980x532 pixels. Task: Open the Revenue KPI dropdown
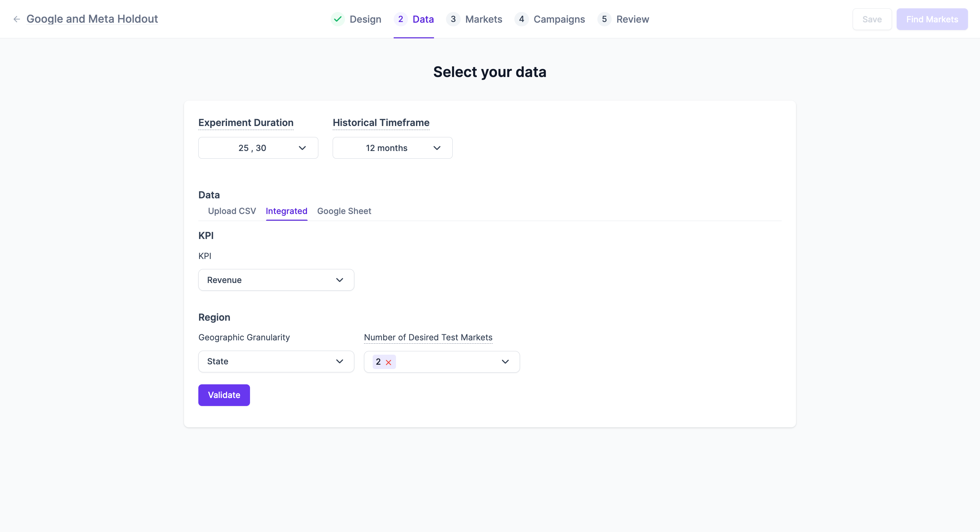(276, 280)
